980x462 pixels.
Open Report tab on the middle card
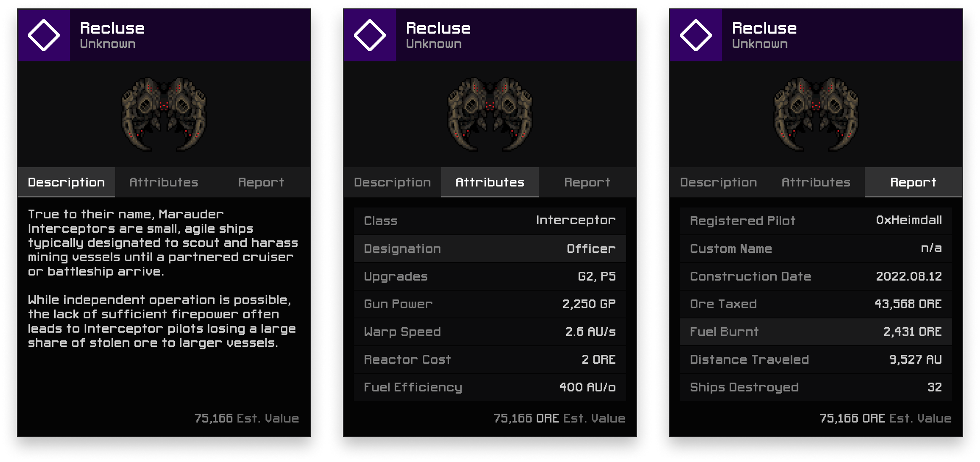point(587,182)
